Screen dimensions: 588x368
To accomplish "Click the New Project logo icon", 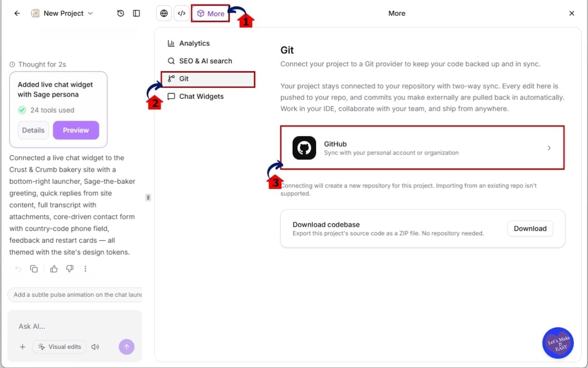I will pos(35,13).
